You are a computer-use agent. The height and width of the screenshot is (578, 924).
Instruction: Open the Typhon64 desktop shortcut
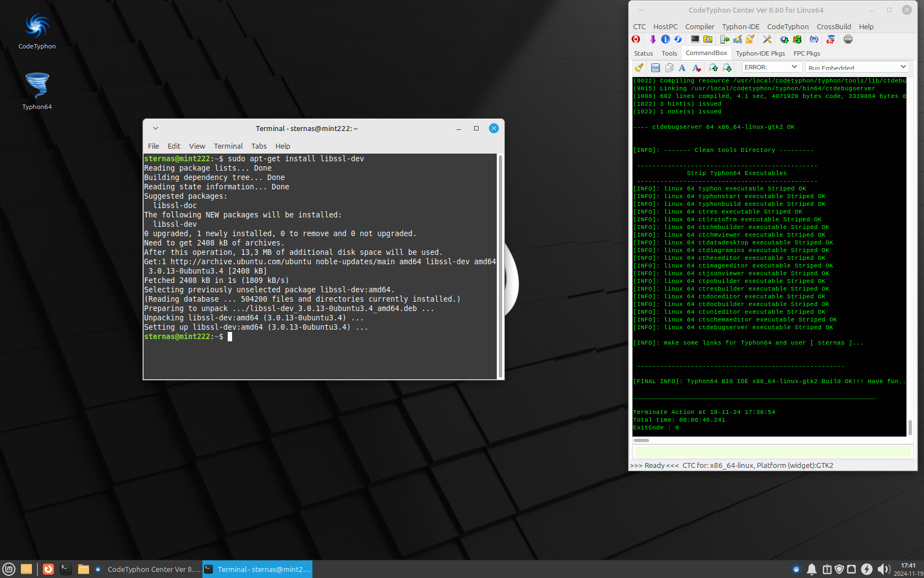[x=37, y=91]
